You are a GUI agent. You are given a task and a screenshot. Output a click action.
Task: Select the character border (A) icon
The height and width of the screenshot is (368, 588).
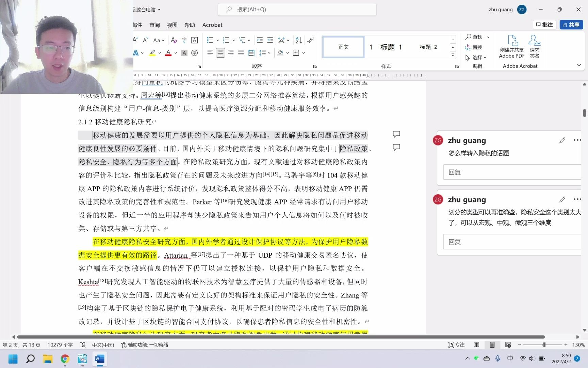pyautogui.click(x=194, y=40)
